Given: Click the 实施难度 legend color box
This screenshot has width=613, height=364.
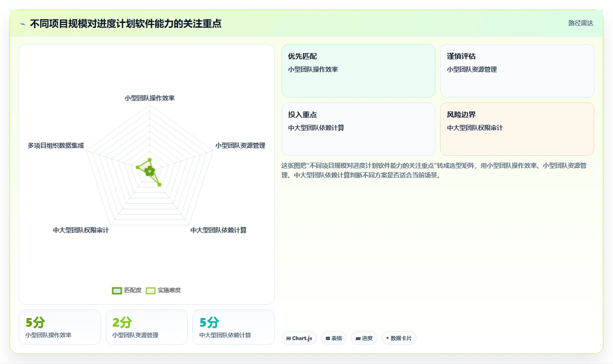Looking at the screenshot, I should tap(151, 290).
